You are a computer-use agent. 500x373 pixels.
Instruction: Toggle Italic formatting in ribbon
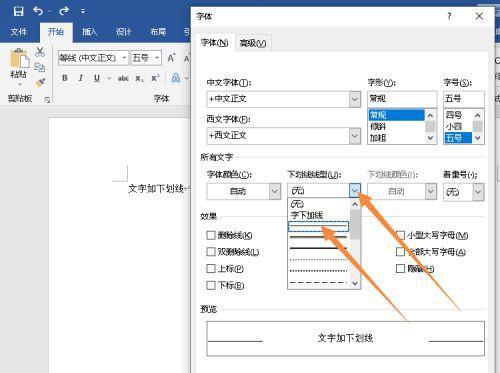pos(81,78)
